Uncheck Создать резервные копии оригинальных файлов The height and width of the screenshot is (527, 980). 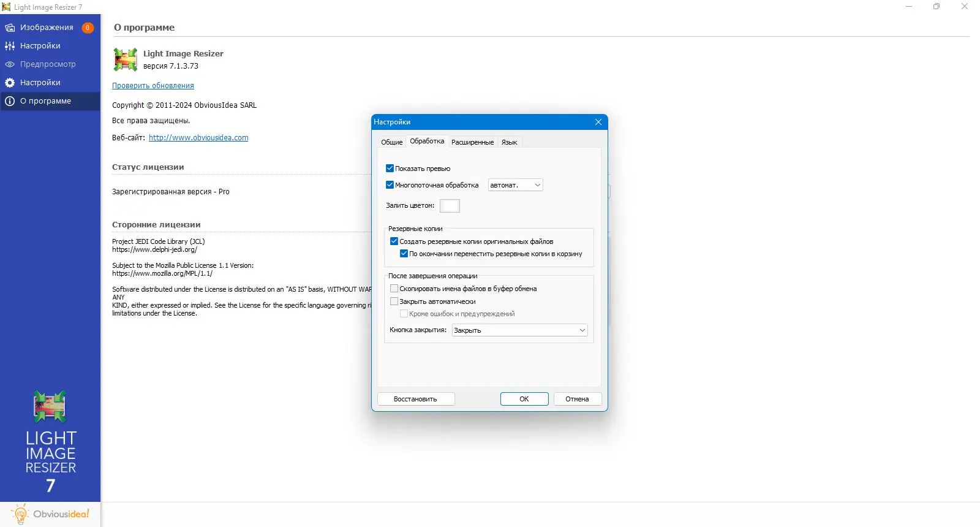394,241
